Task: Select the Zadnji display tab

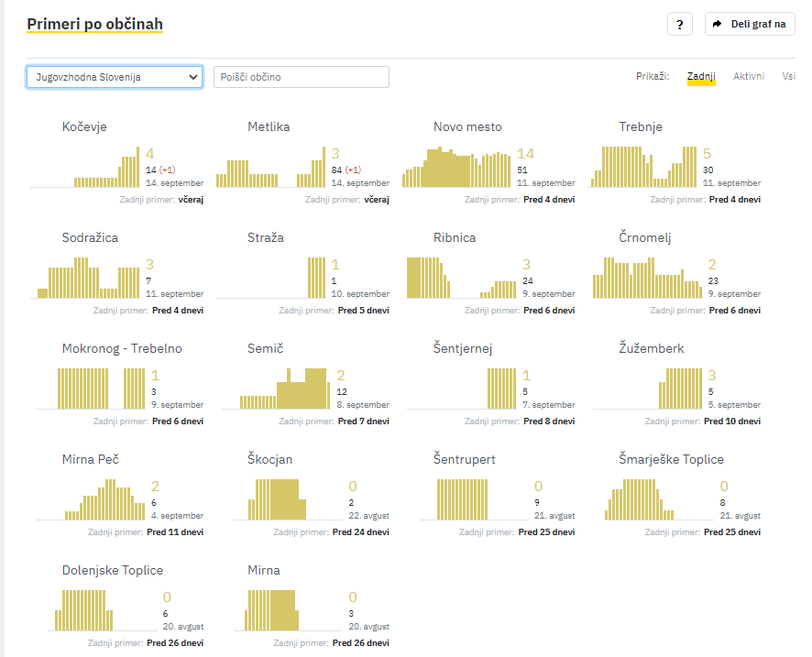Action: pyautogui.click(x=701, y=77)
